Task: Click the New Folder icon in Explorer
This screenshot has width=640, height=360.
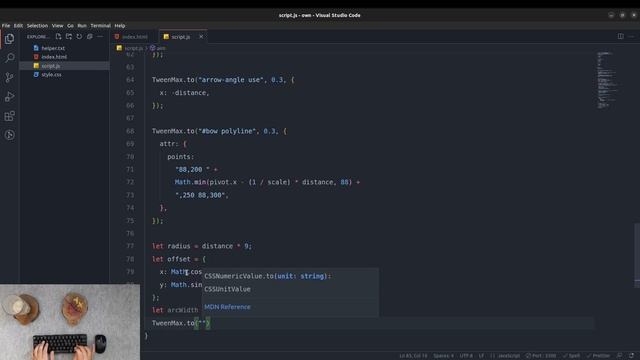Action: [69, 37]
